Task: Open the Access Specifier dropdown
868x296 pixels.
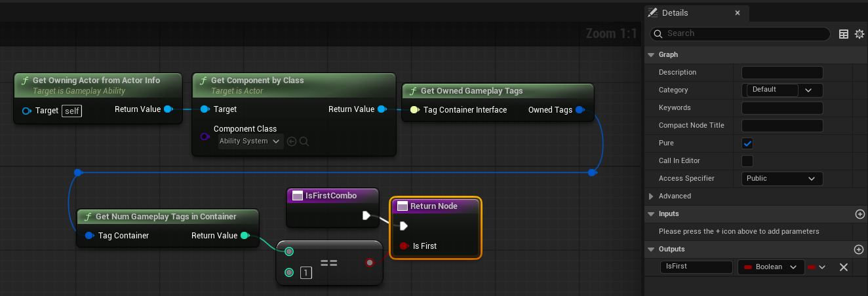Action: pyautogui.click(x=782, y=179)
